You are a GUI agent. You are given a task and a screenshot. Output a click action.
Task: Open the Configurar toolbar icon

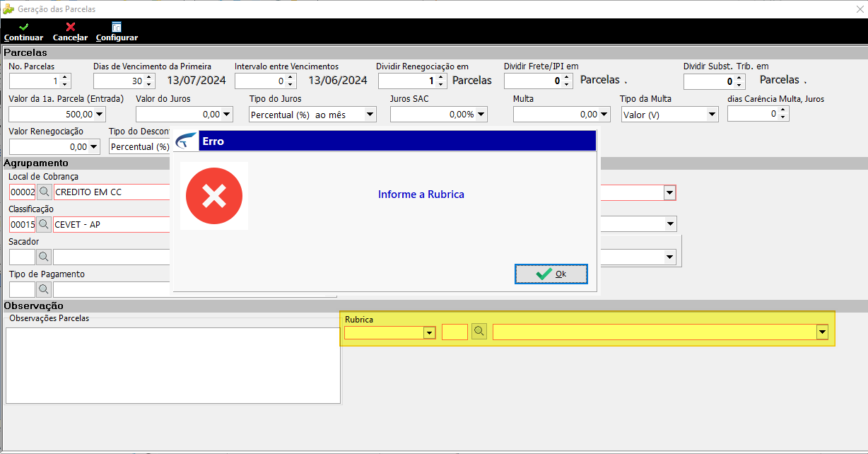117,27
